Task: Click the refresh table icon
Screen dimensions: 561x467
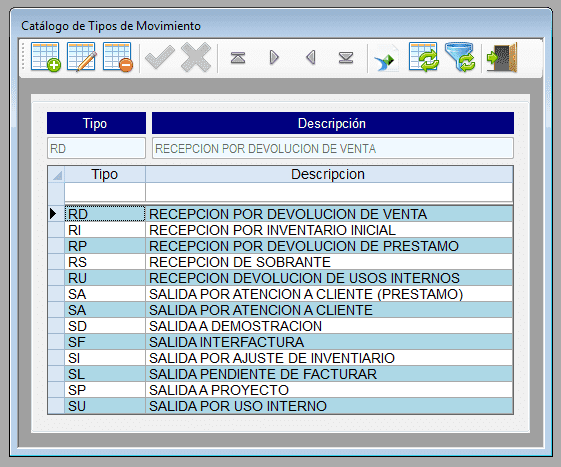Action: click(424, 57)
